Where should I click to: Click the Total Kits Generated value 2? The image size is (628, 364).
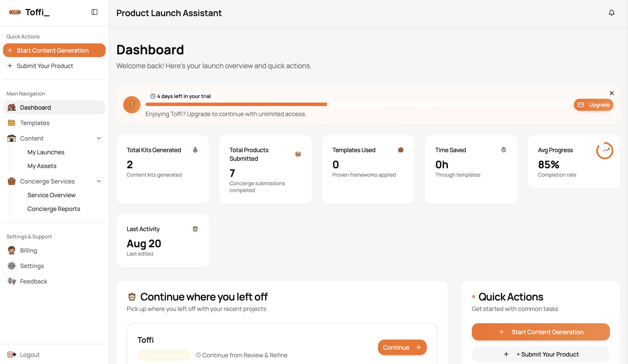(x=130, y=165)
